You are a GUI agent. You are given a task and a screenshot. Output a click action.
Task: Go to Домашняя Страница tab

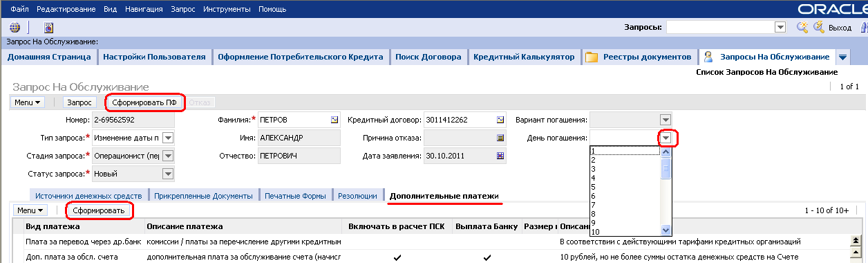49,57
